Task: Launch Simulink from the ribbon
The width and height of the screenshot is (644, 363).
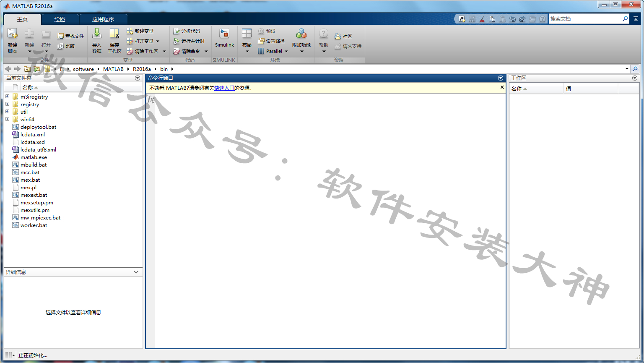Action: [x=224, y=38]
